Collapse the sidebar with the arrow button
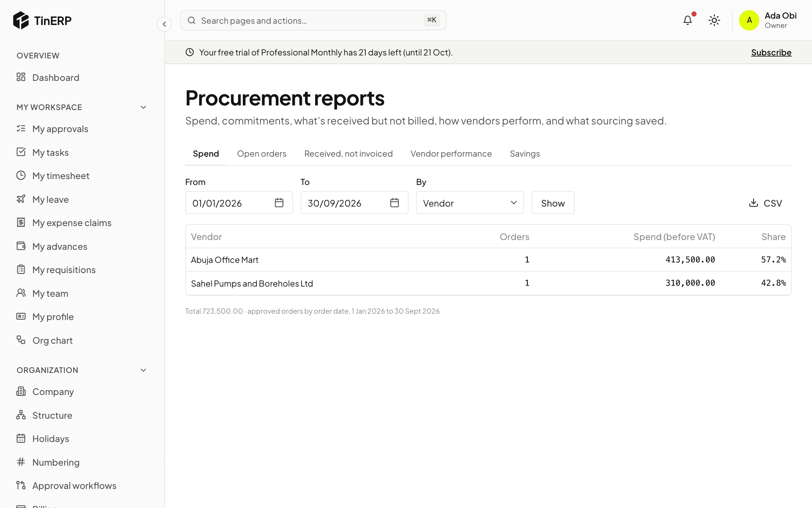Screen dimensions: 812x508 tap(164, 24)
